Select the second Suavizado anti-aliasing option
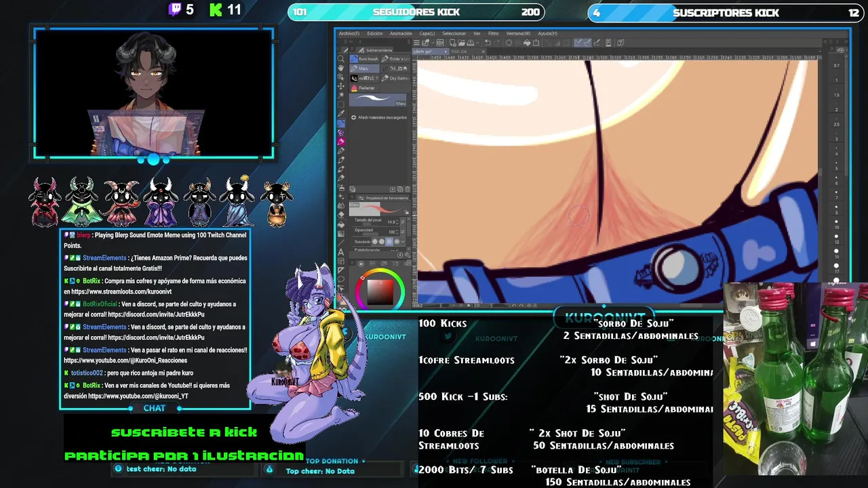Image resolution: width=868 pixels, height=488 pixels. tap(382, 242)
